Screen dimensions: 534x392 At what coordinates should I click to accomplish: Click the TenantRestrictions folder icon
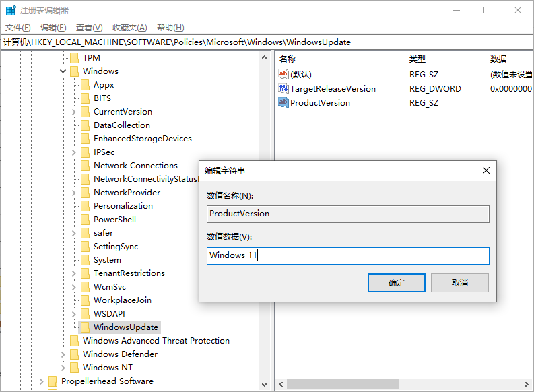(x=85, y=273)
